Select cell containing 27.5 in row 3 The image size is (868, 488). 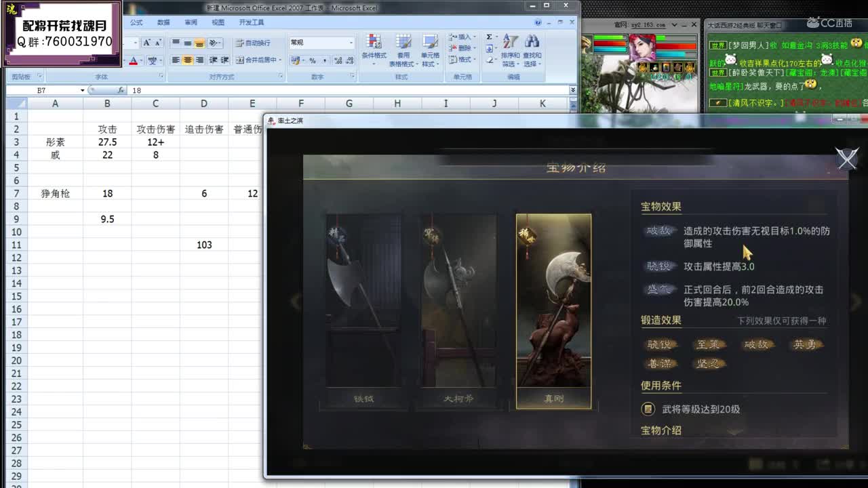[107, 142]
